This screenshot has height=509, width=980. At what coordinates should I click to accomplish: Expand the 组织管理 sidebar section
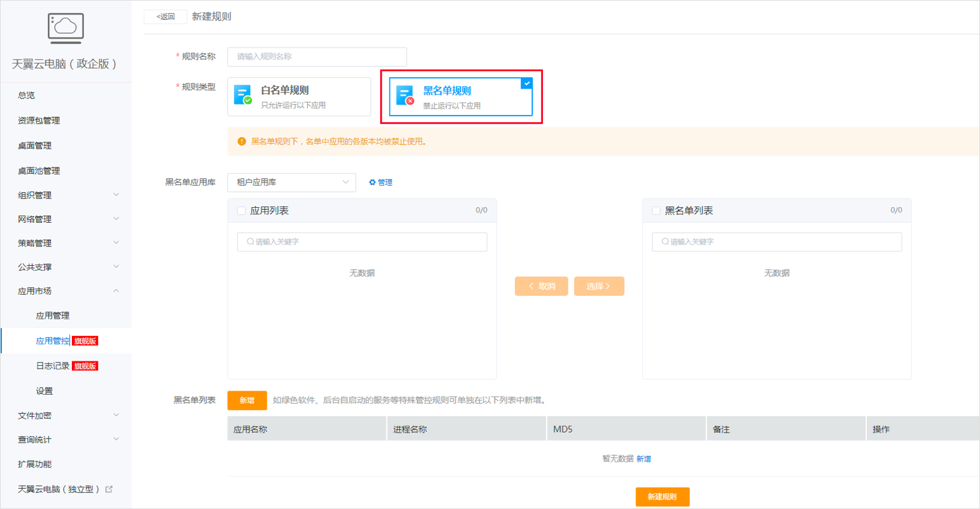[x=65, y=194]
